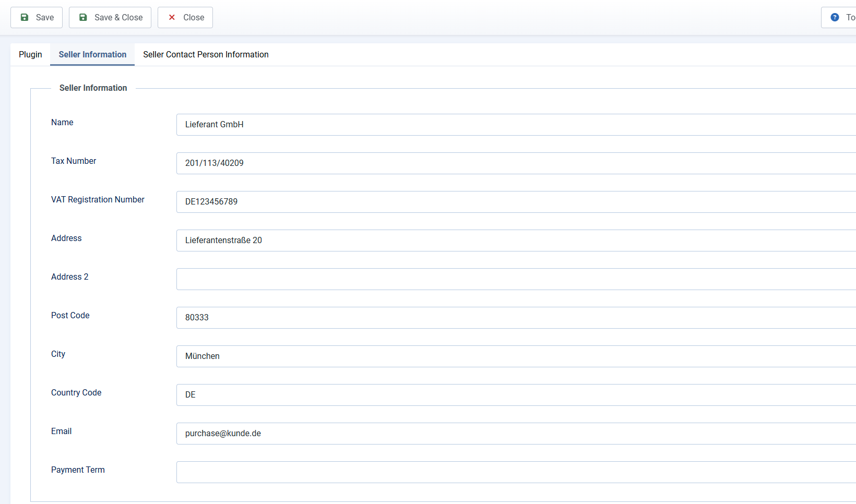Focus the Name field with Lieferant GmbH

pos(516,125)
